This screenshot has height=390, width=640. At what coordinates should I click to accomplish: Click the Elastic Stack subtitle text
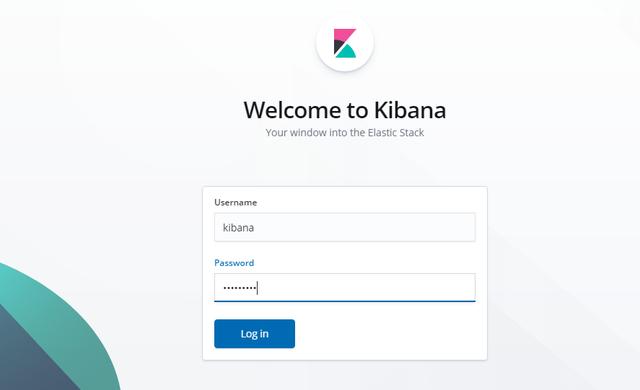(396, 133)
